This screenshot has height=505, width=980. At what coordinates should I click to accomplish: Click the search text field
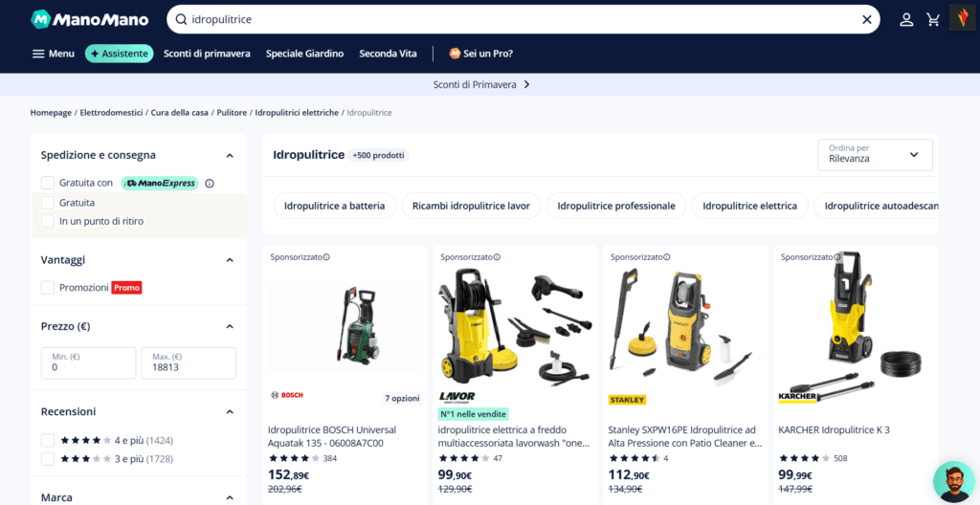pyautogui.click(x=522, y=20)
